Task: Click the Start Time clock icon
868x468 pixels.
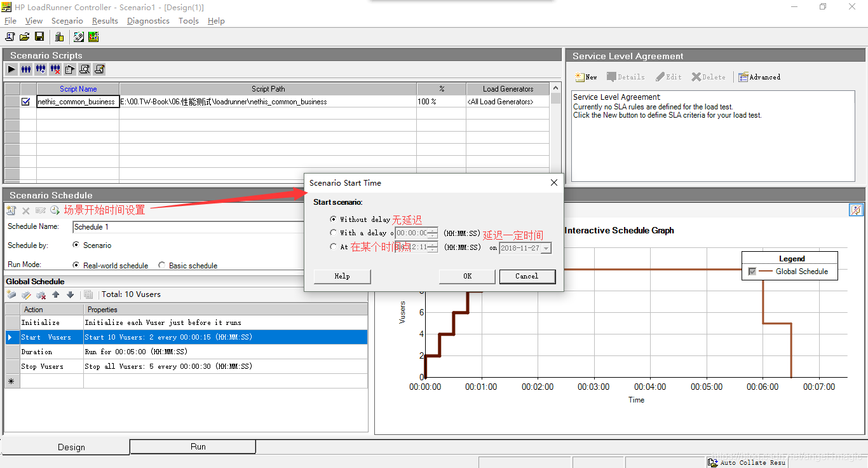Action: coord(55,210)
